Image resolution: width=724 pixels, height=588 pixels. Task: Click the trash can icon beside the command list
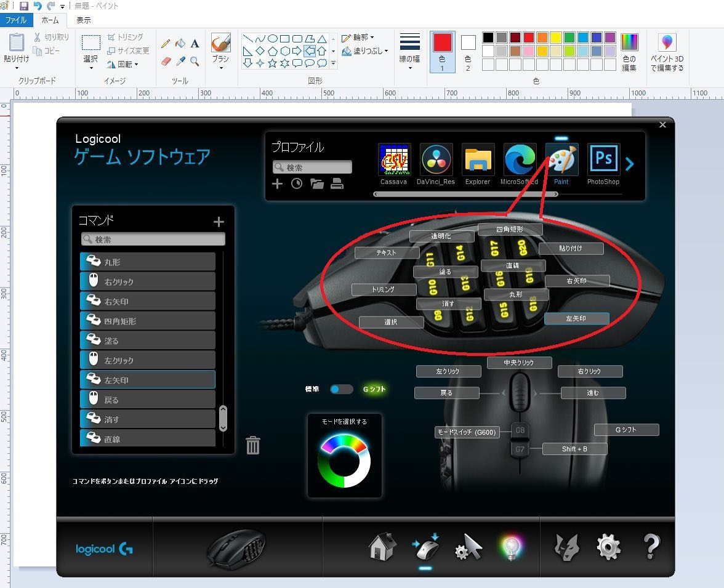pos(253,445)
